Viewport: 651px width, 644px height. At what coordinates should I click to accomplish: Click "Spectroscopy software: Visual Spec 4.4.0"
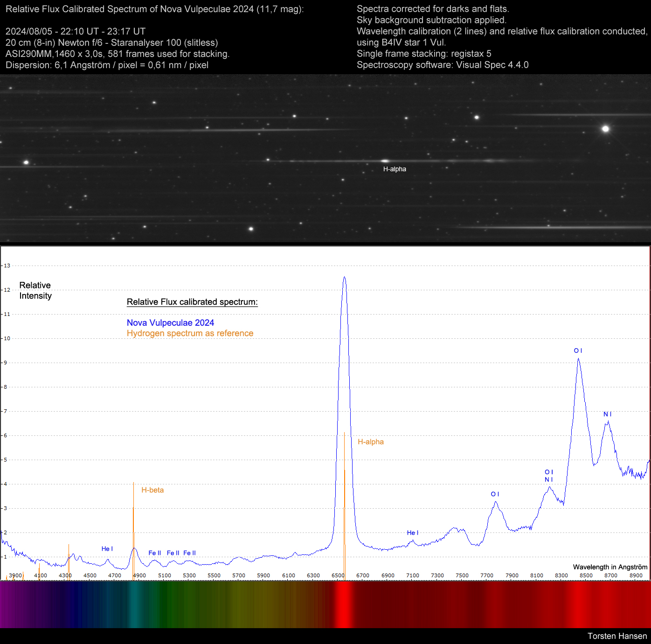tap(443, 65)
